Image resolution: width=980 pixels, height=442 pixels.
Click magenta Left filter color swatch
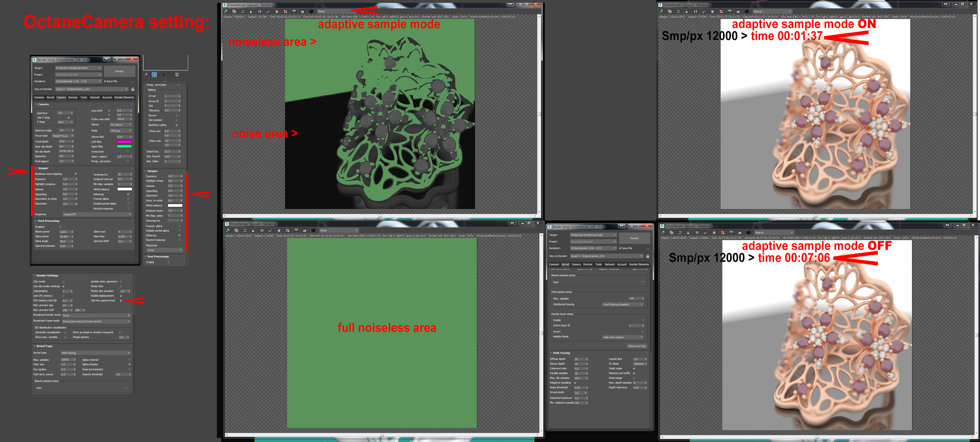click(x=124, y=141)
